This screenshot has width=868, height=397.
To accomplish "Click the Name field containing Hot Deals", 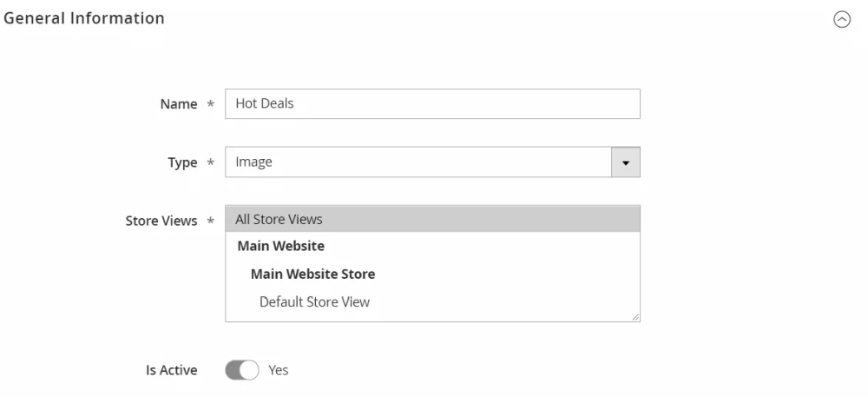I will (432, 103).
